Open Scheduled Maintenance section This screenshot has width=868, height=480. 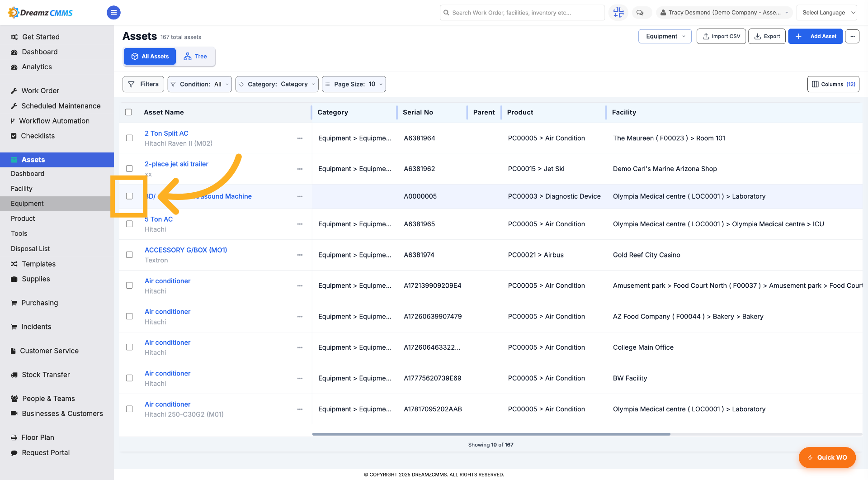61,105
